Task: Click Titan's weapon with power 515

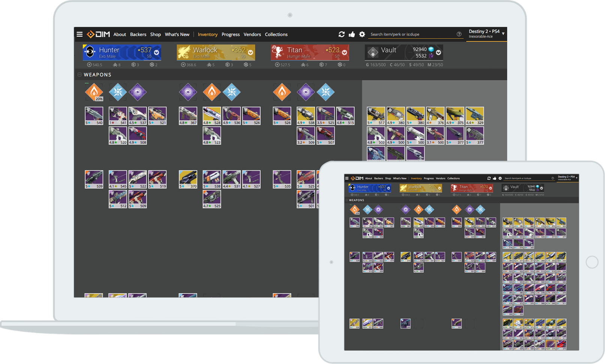Action: point(346,116)
